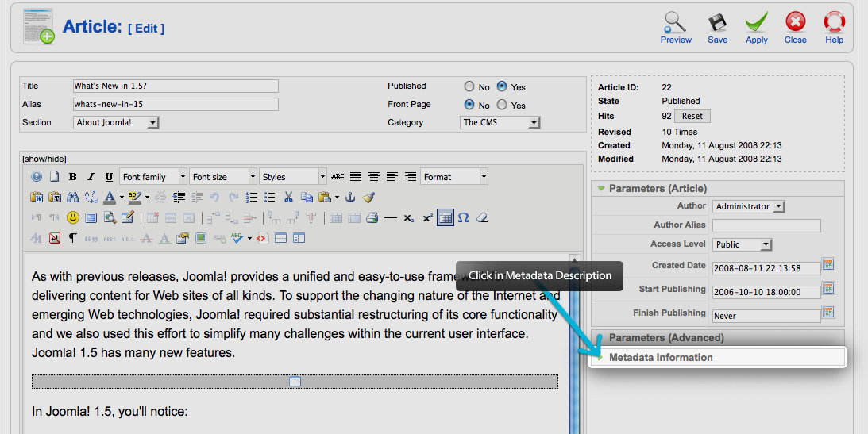The height and width of the screenshot is (434, 868).
Task: Insert special character (omega)
Action: pos(463,218)
